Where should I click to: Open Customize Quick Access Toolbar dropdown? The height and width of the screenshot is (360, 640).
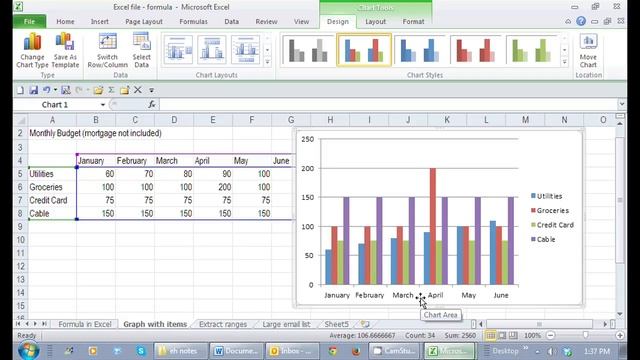pos(151,90)
